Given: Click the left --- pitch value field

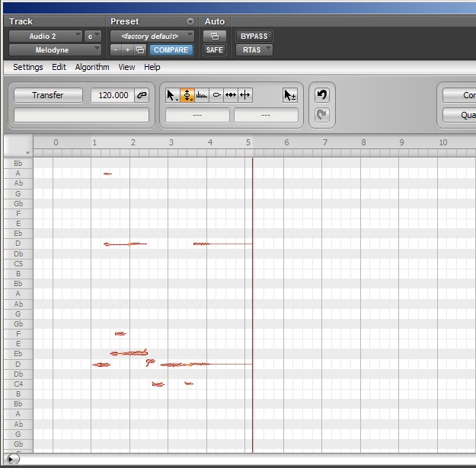Looking at the screenshot, I should click(x=197, y=115).
